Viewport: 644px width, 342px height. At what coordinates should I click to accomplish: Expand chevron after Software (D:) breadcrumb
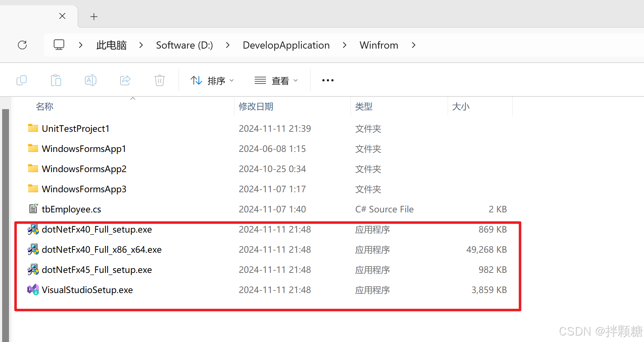(x=228, y=45)
